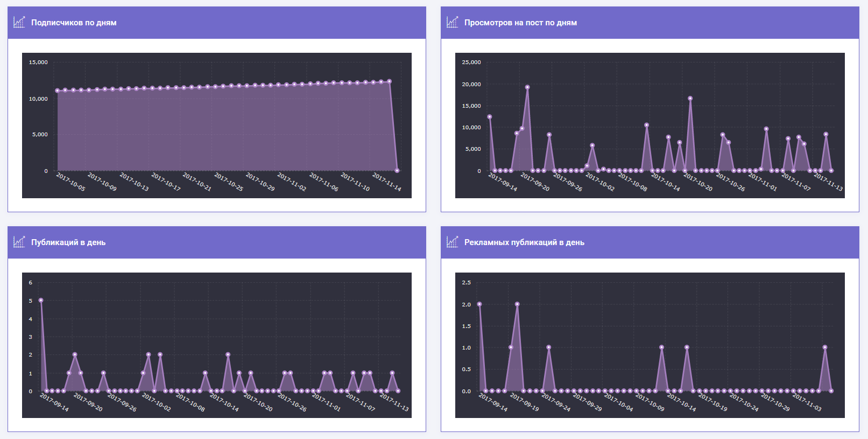Click 2017-11-07 date label in publications chart
Viewport: 868px width, 439px height.
361,402
